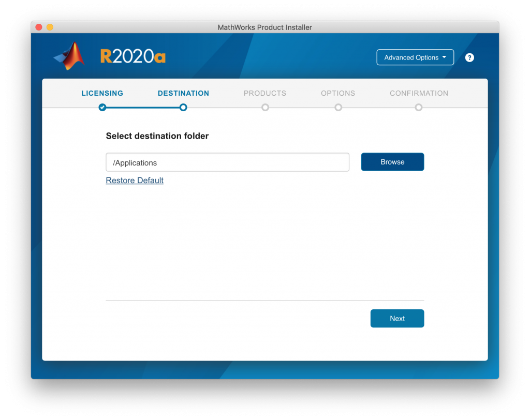Select the OPTIONS step tab
Screen dimensions: 530x420
tap(338, 93)
